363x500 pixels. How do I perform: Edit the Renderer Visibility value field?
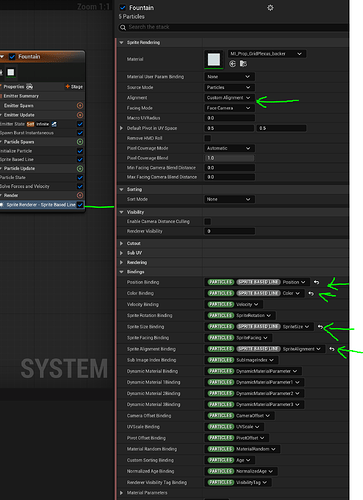pos(229,231)
